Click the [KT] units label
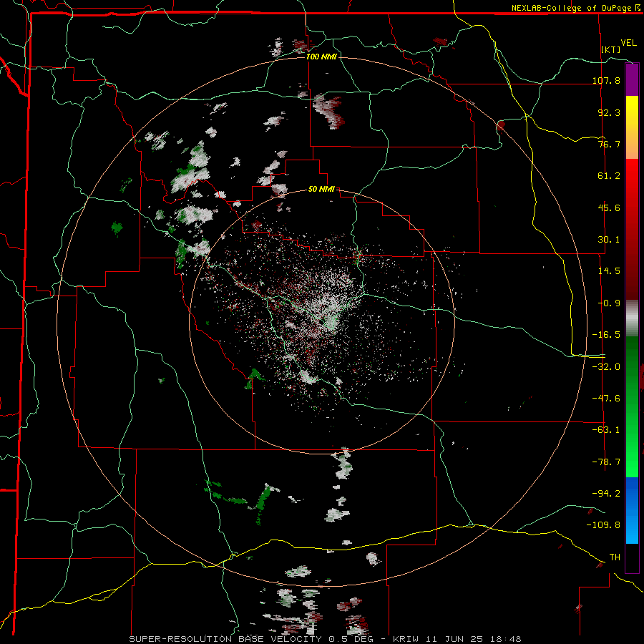The height and width of the screenshot is (644, 644). coord(611,49)
